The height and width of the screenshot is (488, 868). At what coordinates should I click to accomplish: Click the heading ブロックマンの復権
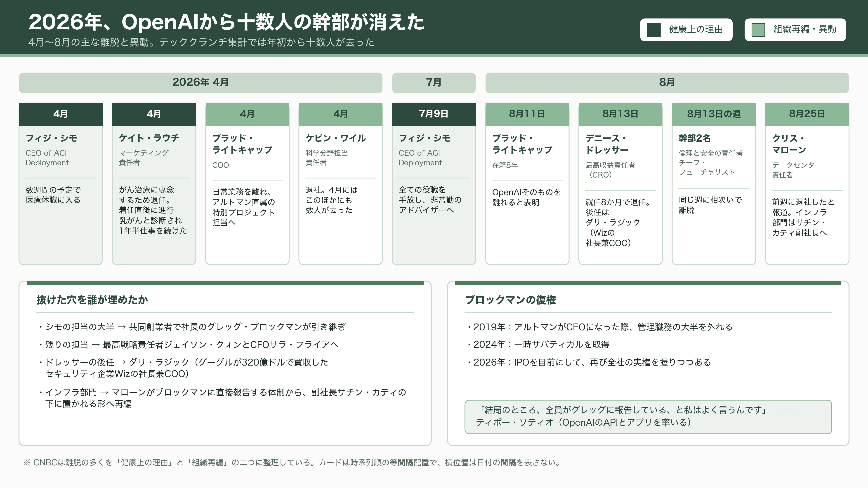coord(510,300)
